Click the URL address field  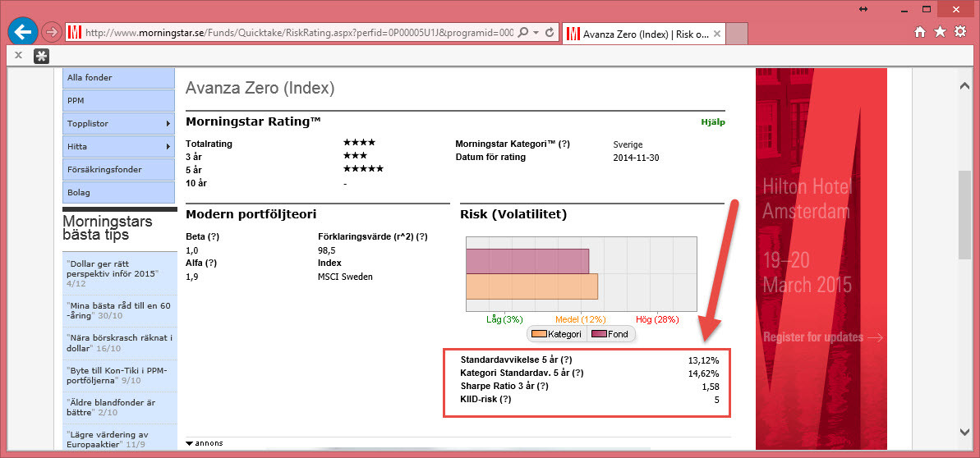pyautogui.click(x=296, y=33)
